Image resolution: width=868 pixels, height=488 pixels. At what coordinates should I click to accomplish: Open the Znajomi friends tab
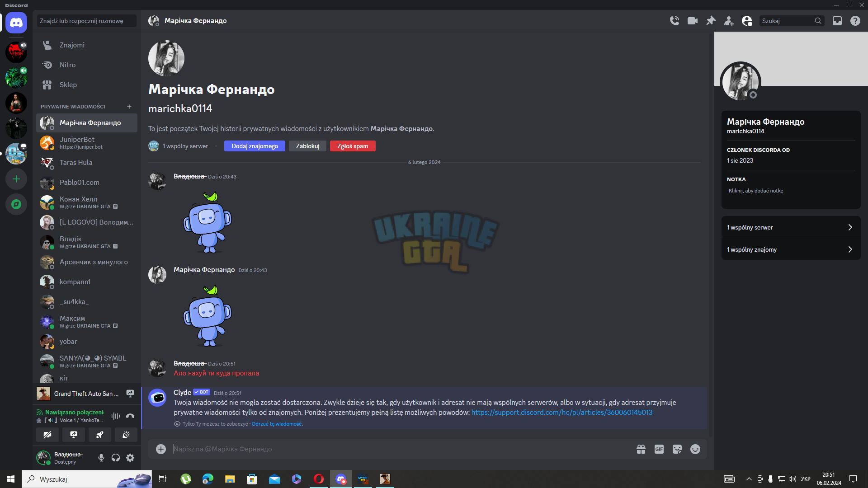[x=87, y=45]
